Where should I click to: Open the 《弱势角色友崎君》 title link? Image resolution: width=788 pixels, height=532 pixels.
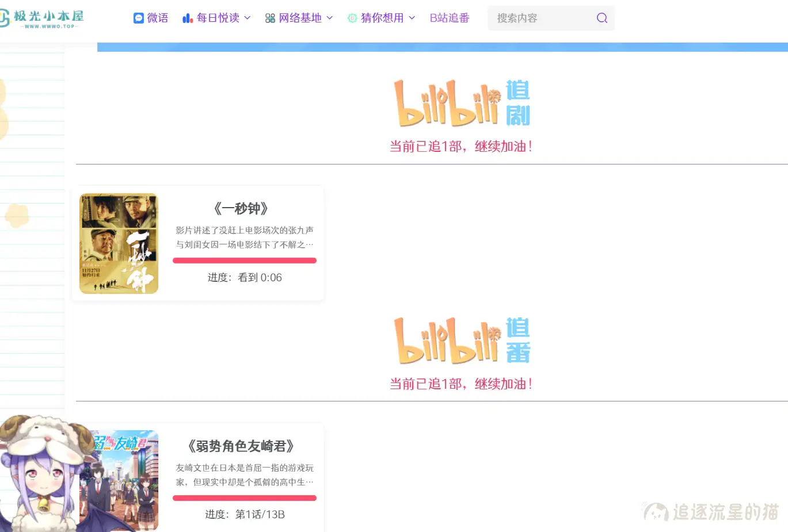[241, 446]
